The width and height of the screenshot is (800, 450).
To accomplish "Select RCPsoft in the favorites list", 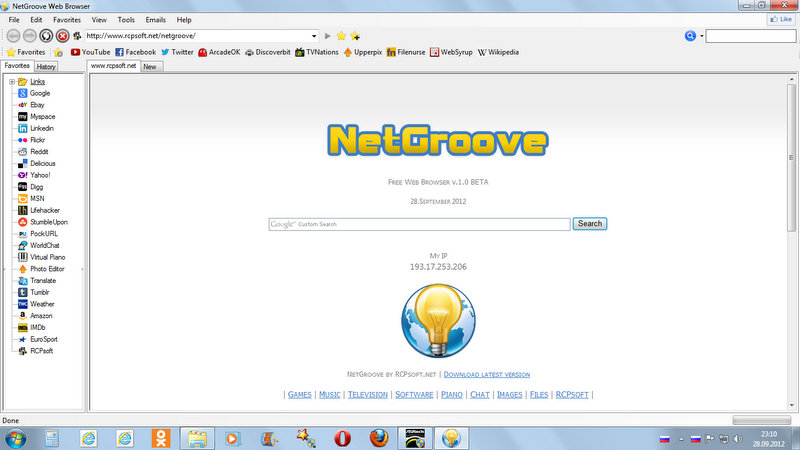I will [36, 351].
